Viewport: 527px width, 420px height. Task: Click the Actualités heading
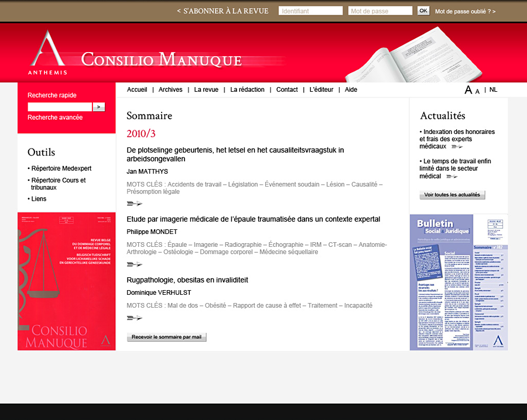coord(443,116)
